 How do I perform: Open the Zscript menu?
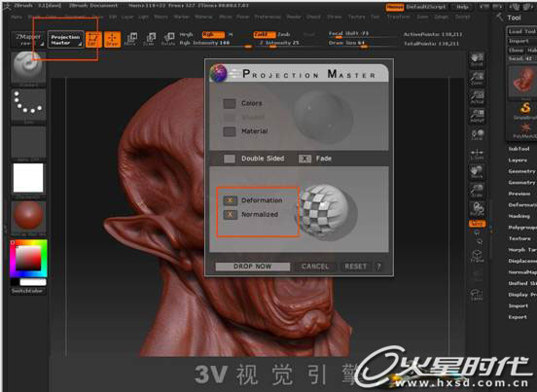coord(462,17)
